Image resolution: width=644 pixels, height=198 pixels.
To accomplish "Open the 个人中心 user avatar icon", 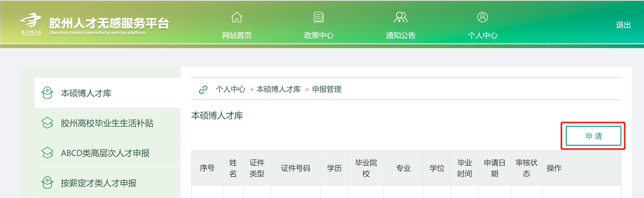I will pyautogui.click(x=482, y=17).
